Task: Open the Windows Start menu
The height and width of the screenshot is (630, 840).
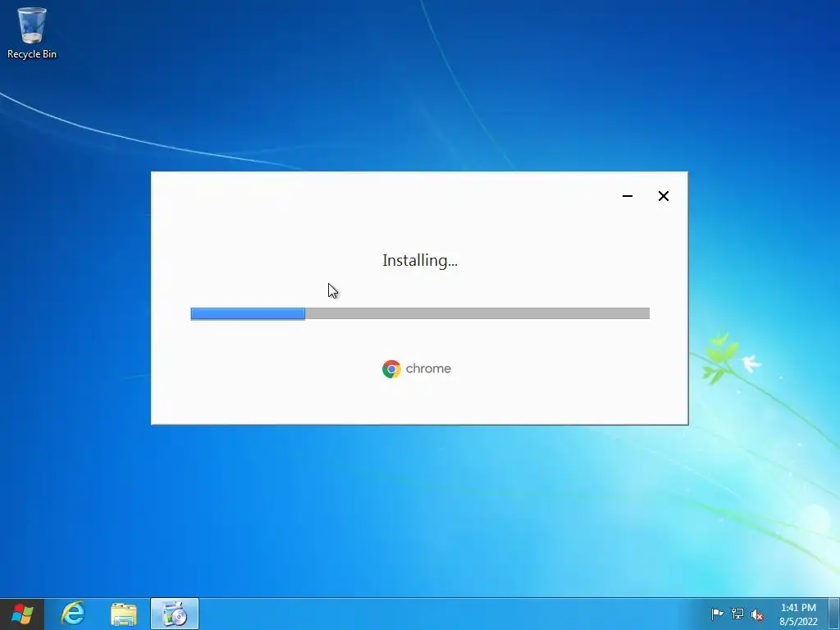Action: (x=22, y=614)
